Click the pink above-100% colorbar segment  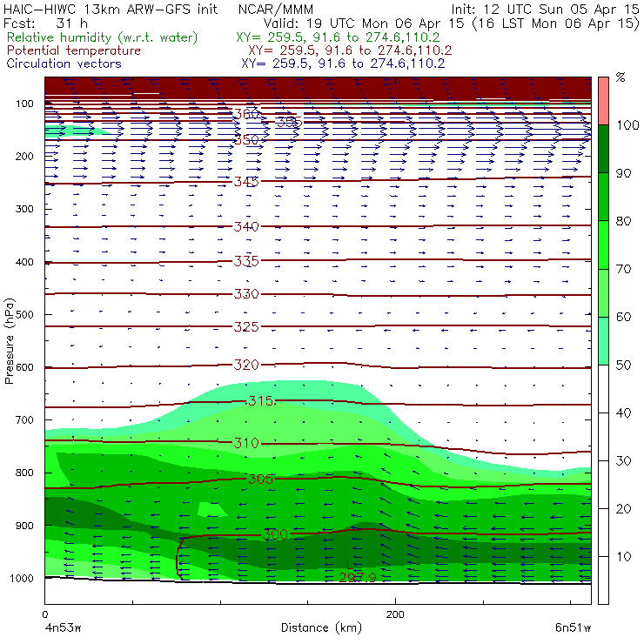tap(603, 101)
